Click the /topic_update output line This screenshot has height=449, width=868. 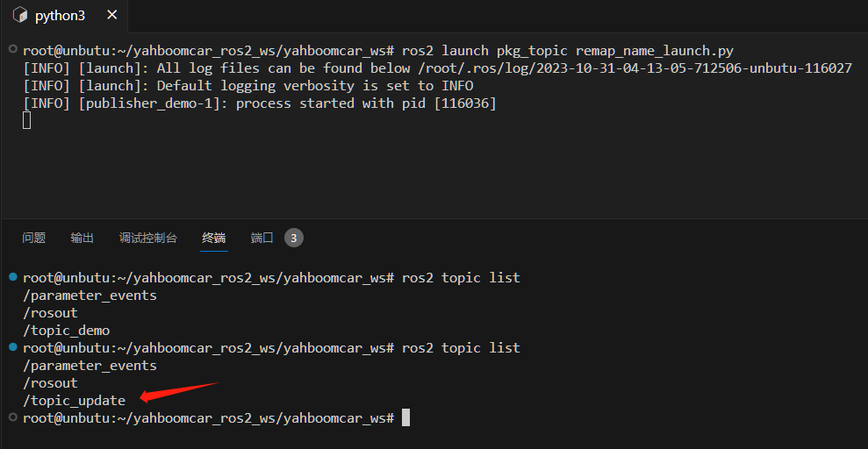click(x=75, y=401)
